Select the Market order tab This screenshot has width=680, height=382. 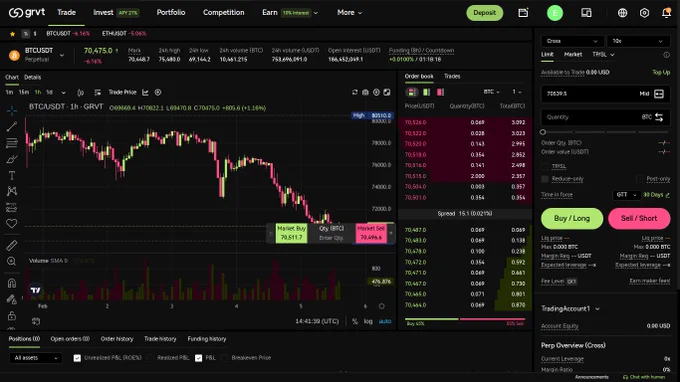(573, 55)
